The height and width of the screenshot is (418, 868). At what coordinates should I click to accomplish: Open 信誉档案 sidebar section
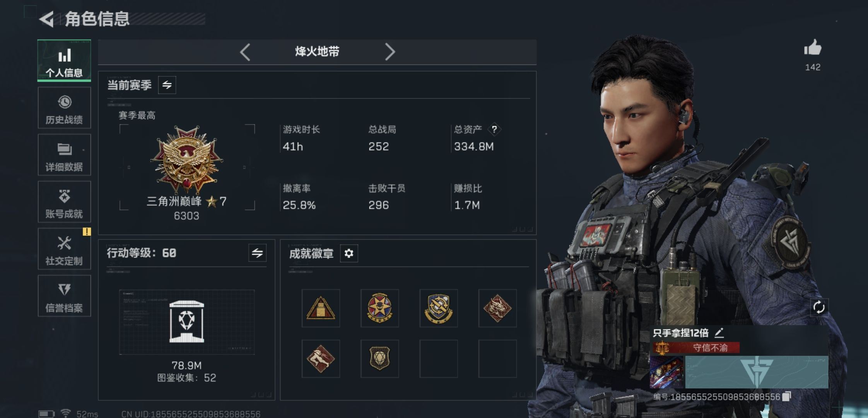click(64, 296)
